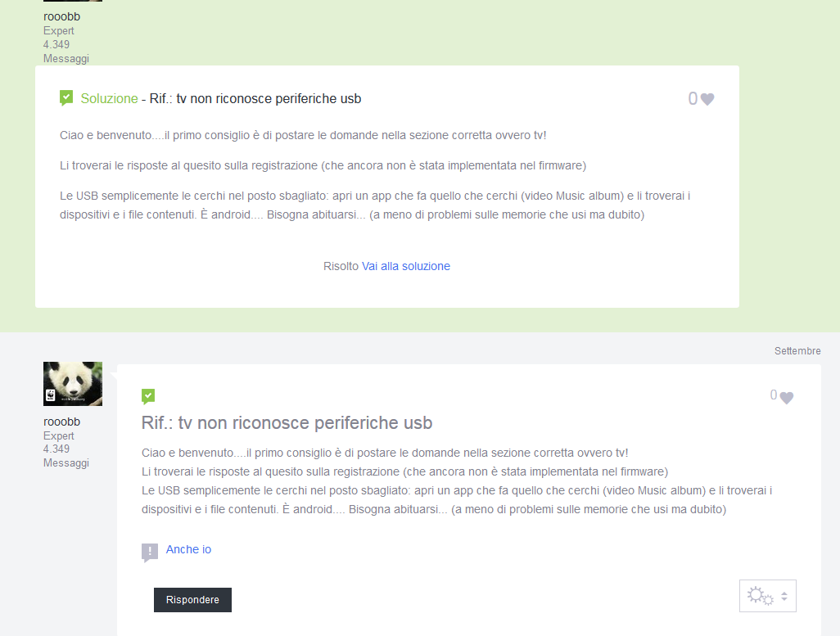Click the kudos count in the solution preview card
This screenshot has width=840, height=636.
pos(693,99)
